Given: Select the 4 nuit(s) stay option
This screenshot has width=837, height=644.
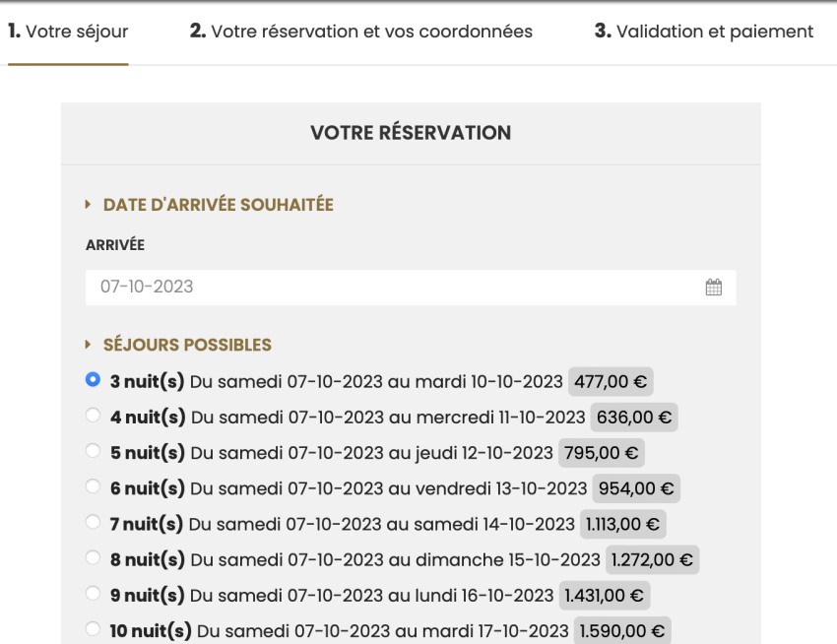Looking at the screenshot, I should [93, 416].
